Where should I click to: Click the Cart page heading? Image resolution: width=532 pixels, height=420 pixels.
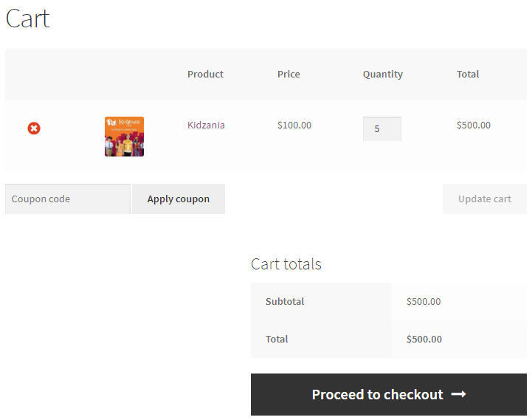(x=27, y=18)
